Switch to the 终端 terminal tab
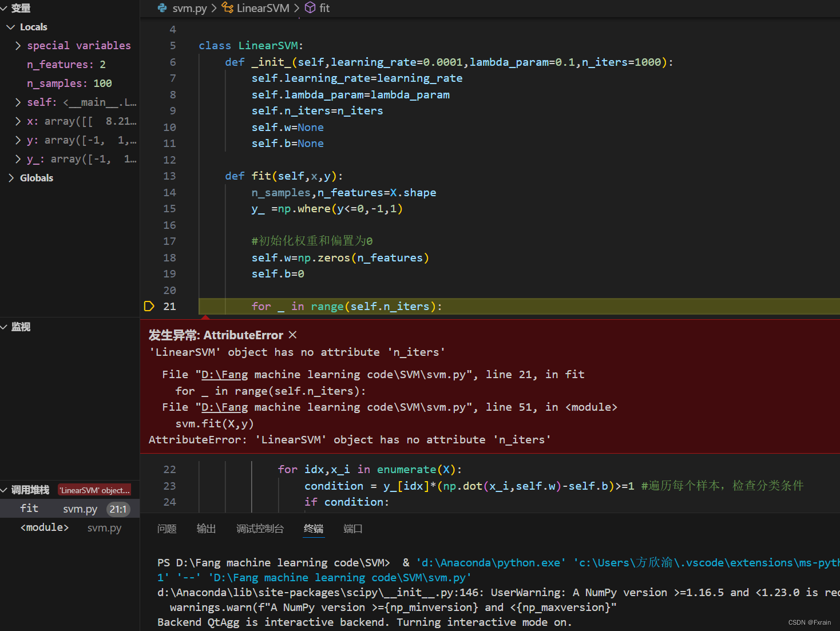840x631 pixels. point(314,529)
